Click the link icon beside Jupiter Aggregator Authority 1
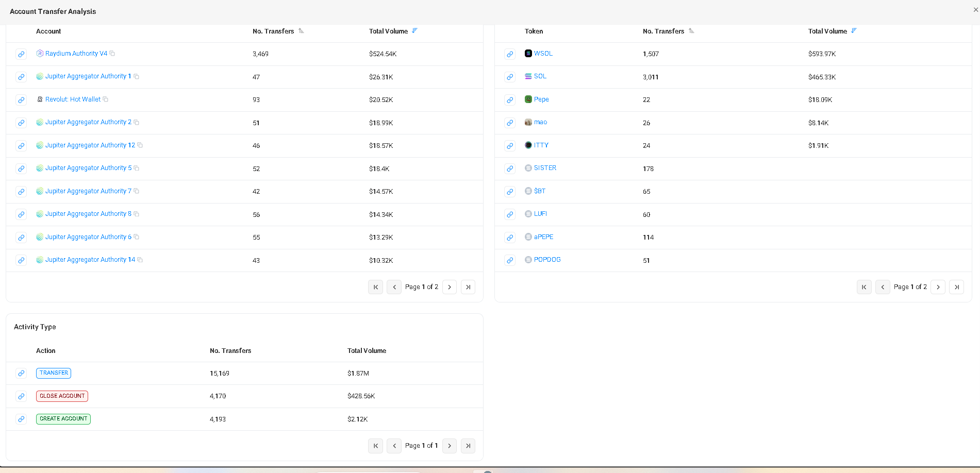Viewport: 980px width, 473px height. 21,77
